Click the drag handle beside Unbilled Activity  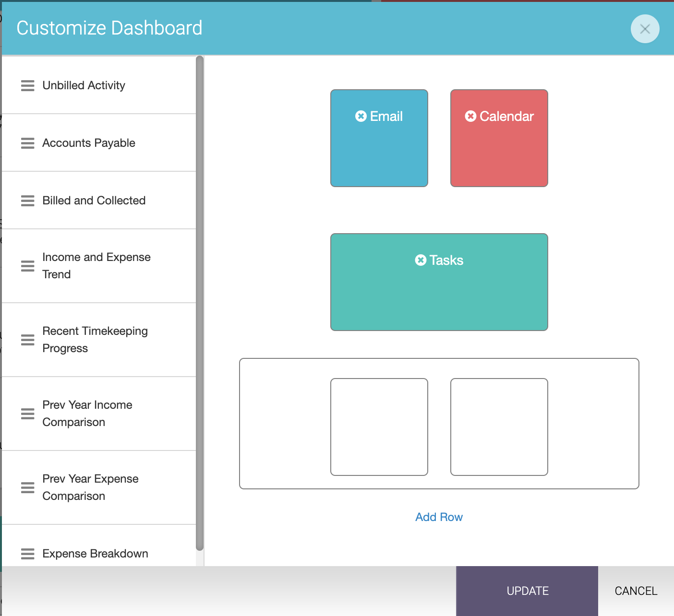(28, 85)
